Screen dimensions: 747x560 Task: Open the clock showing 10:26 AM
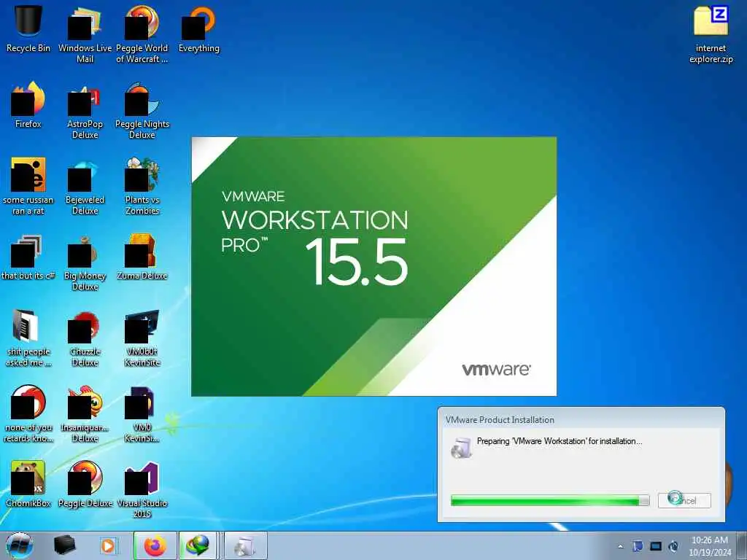click(x=710, y=545)
